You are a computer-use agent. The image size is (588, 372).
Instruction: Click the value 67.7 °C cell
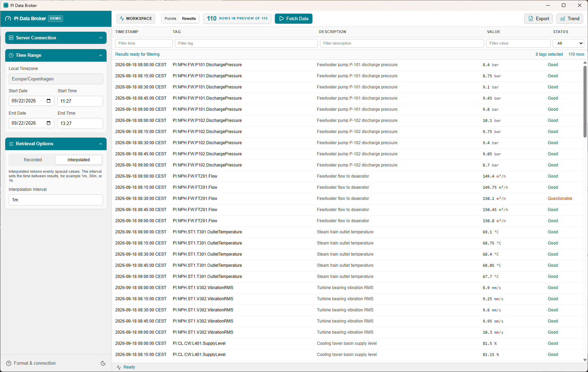pyautogui.click(x=490, y=277)
